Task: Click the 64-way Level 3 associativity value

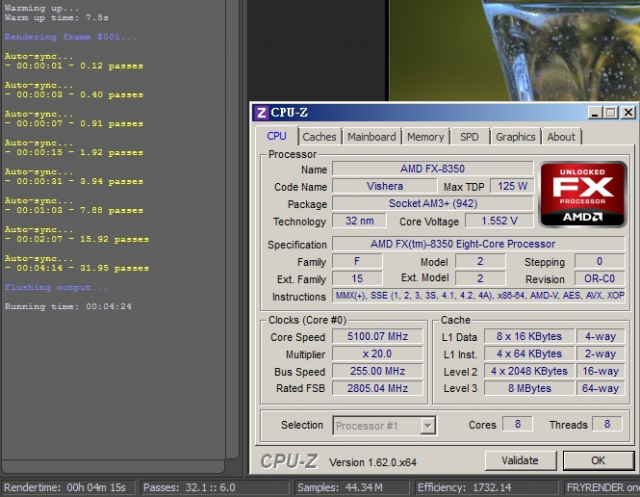Action: click(x=600, y=388)
